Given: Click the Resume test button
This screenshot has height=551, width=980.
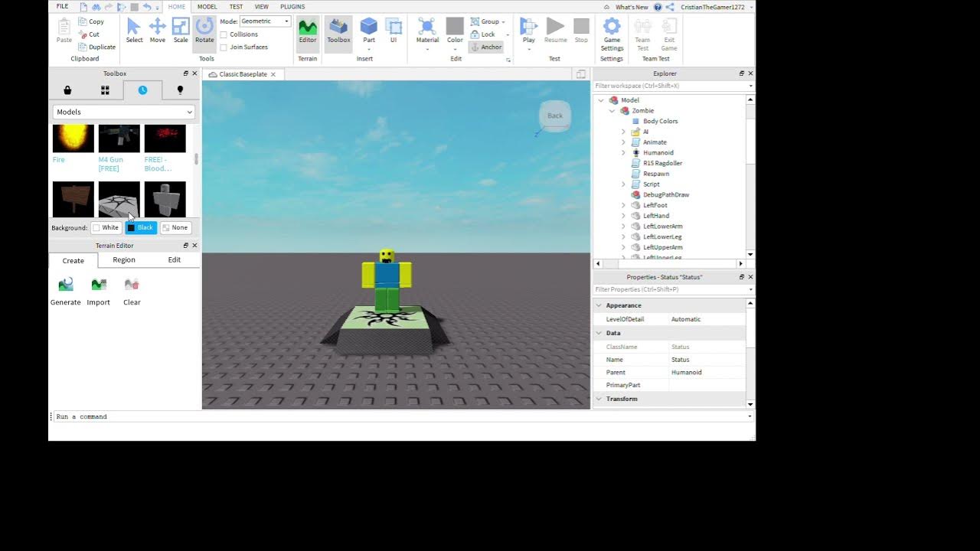Looking at the screenshot, I should [x=555, y=31].
